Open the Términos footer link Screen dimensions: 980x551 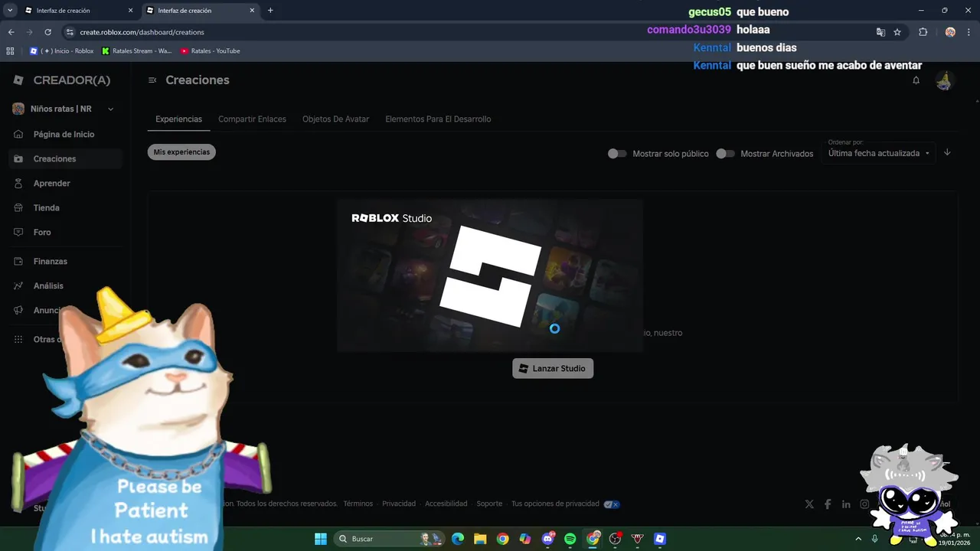(x=358, y=504)
